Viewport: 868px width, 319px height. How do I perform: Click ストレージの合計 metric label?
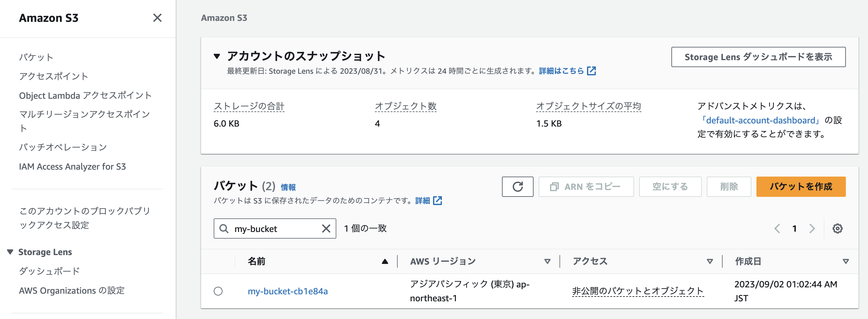[x=249, y=106]
